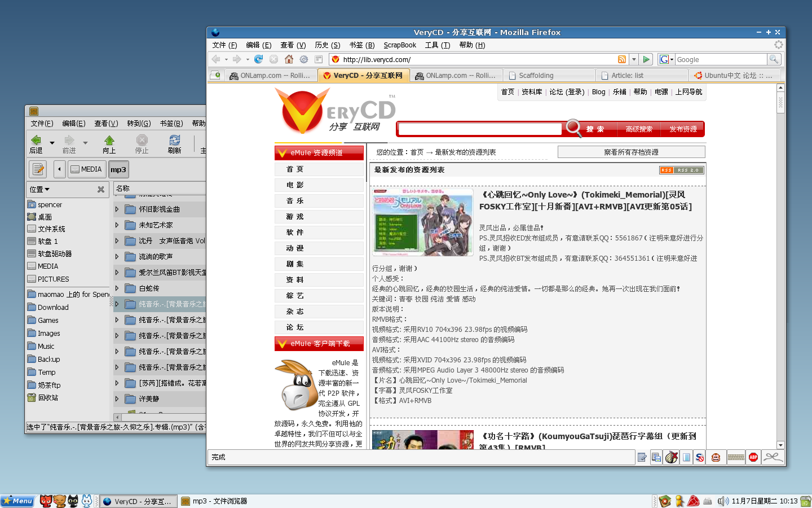The width and height of the screenshot is (812, 508).
Task: Click the 发布资源 publish button
Action: click(683, 129)
